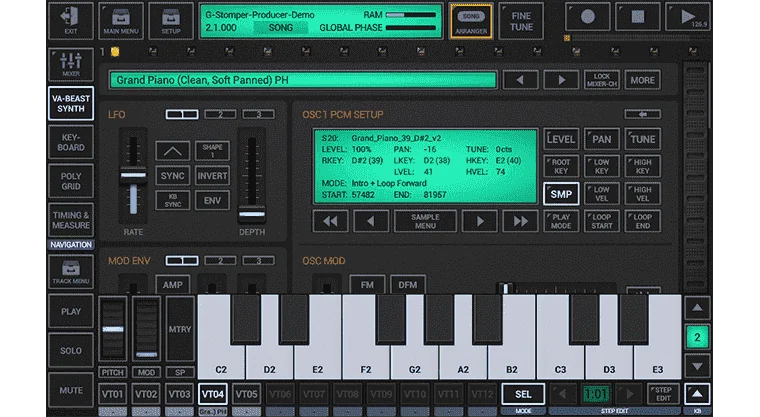Select the VA-Beast Synth tab
This screenshot has height=417, width=760.
pos(71,103)
